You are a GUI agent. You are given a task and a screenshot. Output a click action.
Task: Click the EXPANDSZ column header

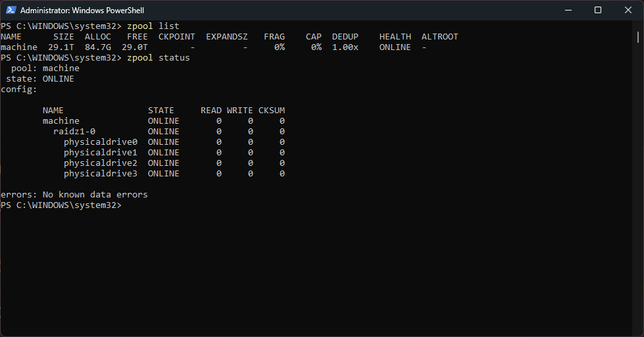227,37
